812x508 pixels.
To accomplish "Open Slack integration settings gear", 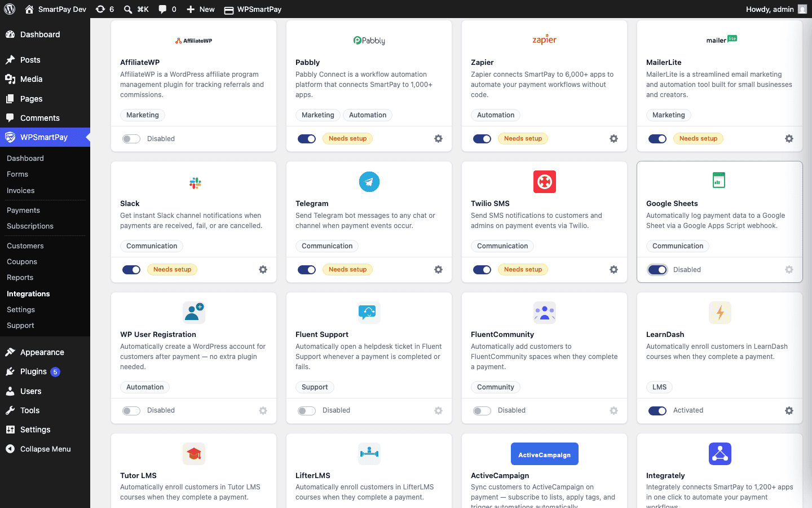I will coord(263,270).
